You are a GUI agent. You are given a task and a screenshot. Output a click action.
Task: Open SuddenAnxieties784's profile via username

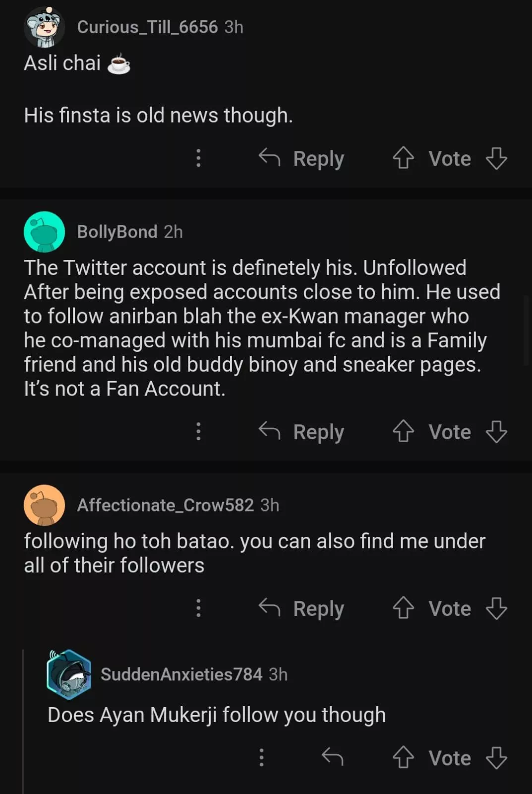point(181,674)
